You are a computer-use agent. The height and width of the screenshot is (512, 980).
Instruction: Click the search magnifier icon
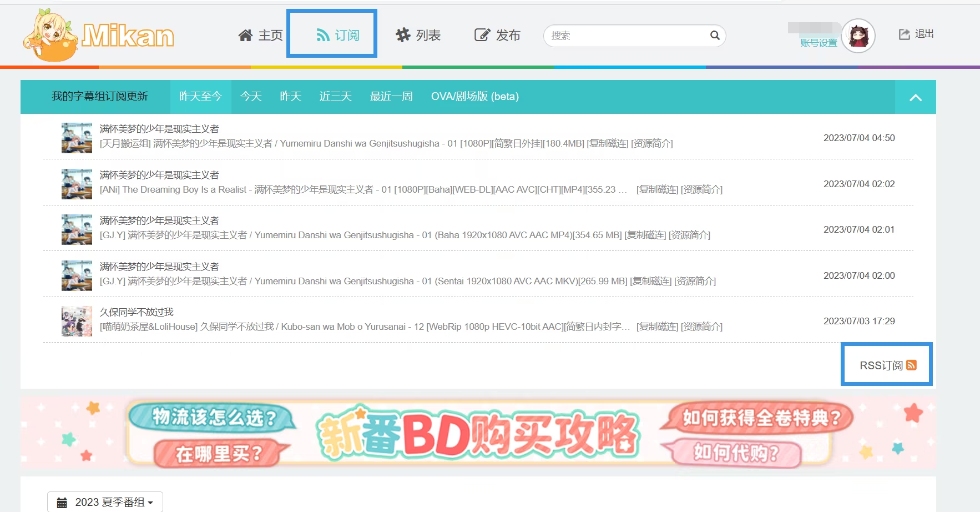[x=715, y=35]
